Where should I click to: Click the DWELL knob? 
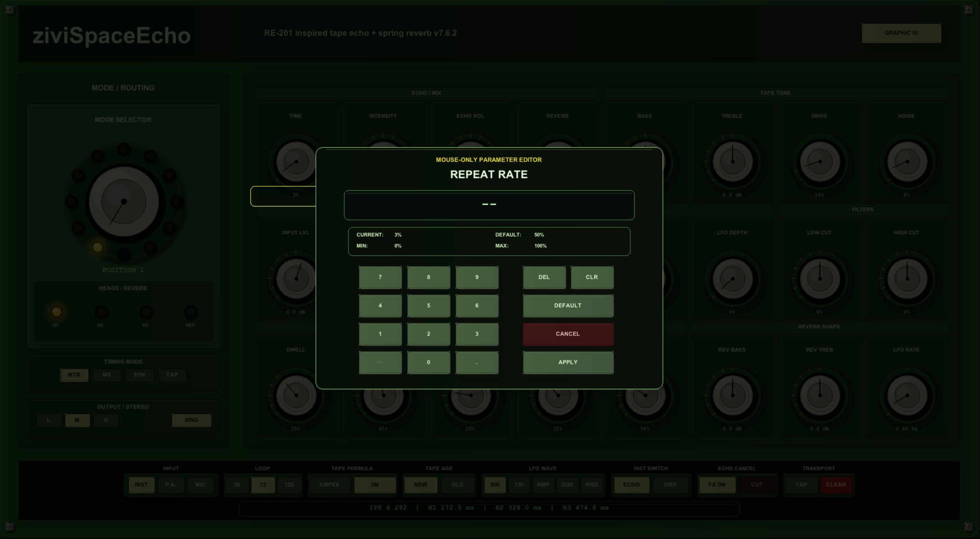point(296,395)
